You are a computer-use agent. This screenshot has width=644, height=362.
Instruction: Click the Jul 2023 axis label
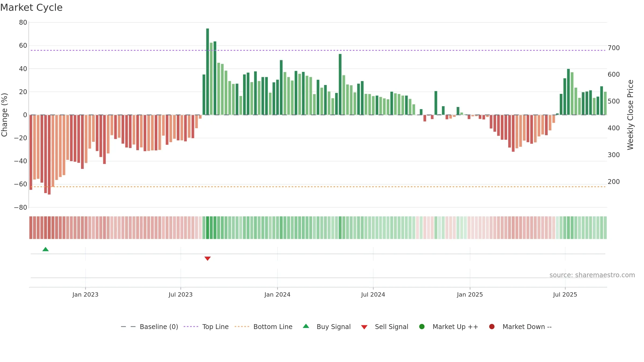(x=181, y=295)
